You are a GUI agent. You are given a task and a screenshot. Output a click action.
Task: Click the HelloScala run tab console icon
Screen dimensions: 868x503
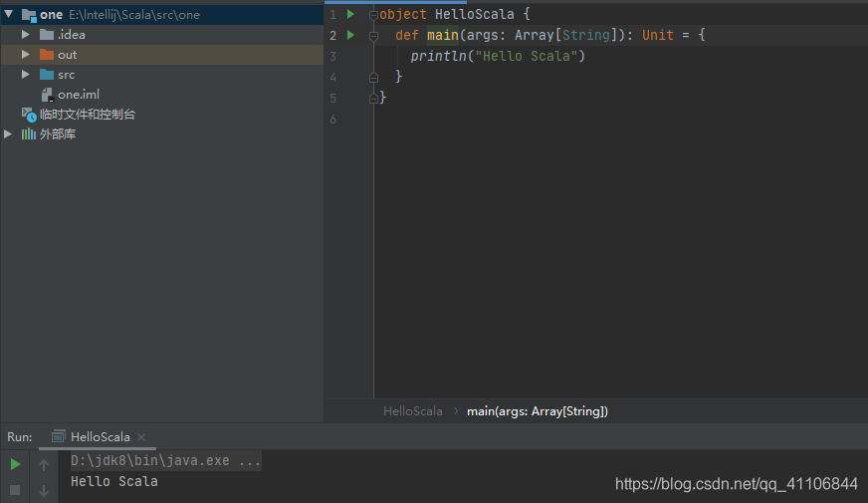tap(58, 436)
